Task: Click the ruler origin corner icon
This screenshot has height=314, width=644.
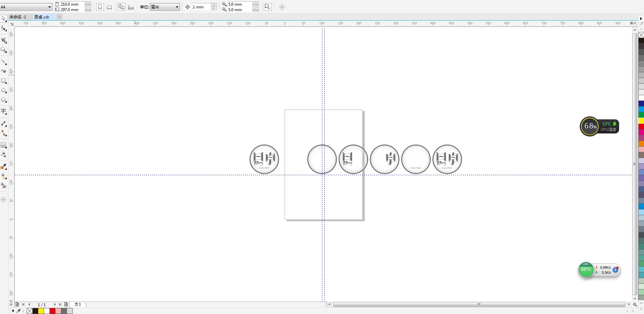Action: pos(12,24)
